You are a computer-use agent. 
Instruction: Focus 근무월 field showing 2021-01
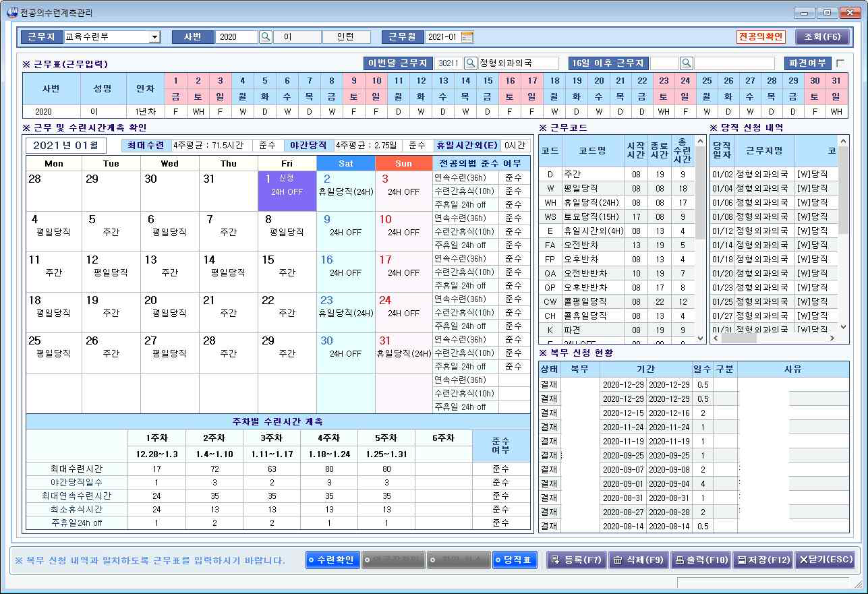tap(442, 37)
